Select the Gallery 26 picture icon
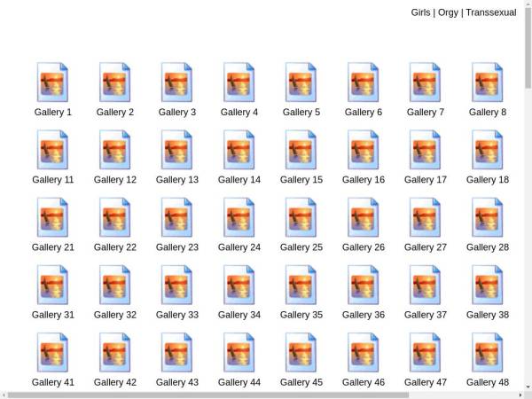The image size is (532, 399). point(363,217)
